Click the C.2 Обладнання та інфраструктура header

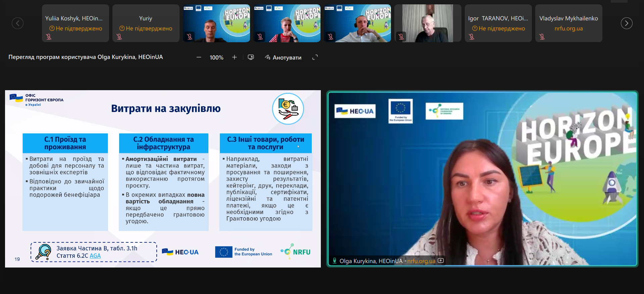pyautogui.click(x=164, y=143)
